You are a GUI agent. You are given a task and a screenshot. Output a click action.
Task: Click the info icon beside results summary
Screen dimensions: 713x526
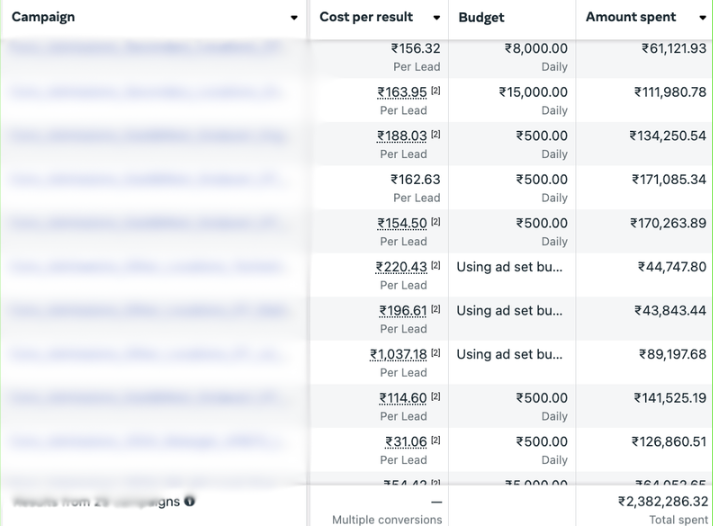(190, 501)
